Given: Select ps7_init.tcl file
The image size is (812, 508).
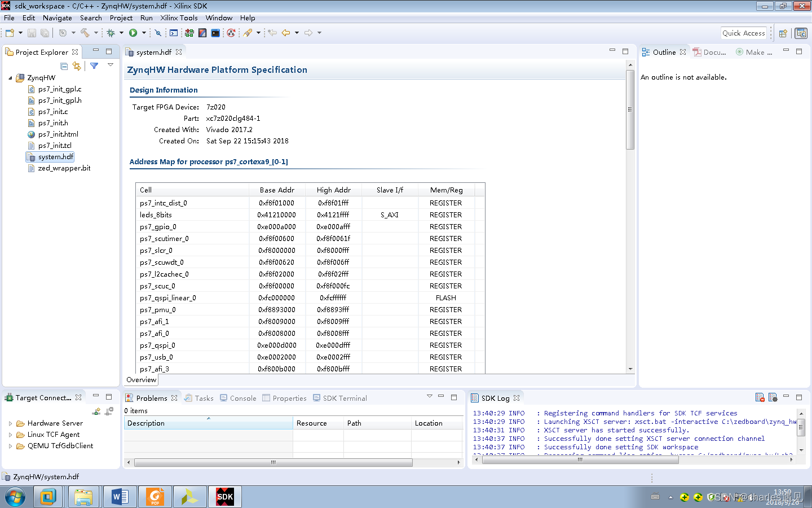Looking at the screenshot, I should coord(55,146).
